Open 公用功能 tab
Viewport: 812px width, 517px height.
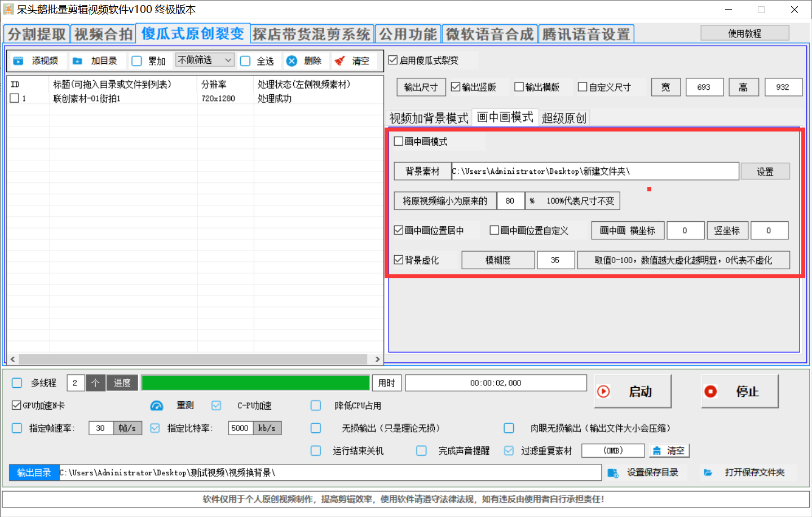408,34
